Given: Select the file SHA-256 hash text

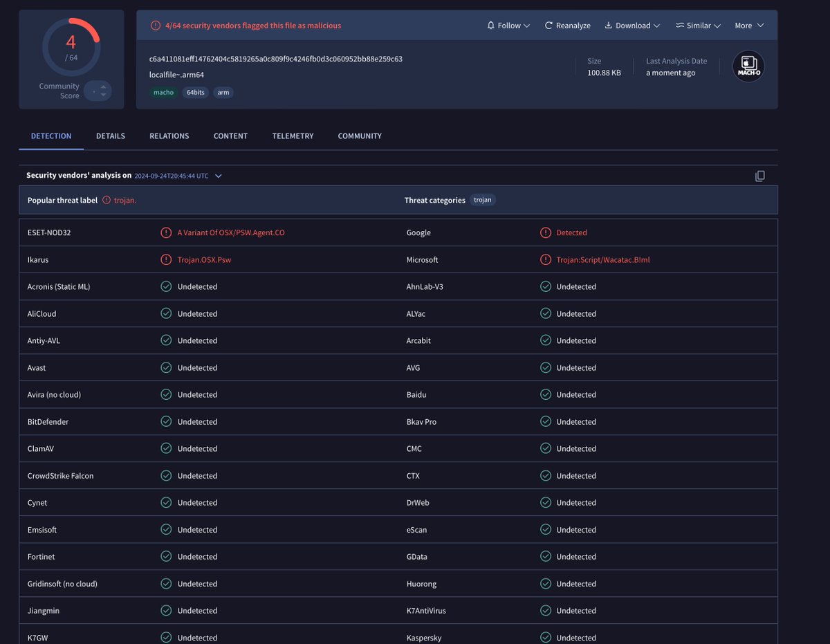Looking at the screenshot, I should [x=276, y=59].
